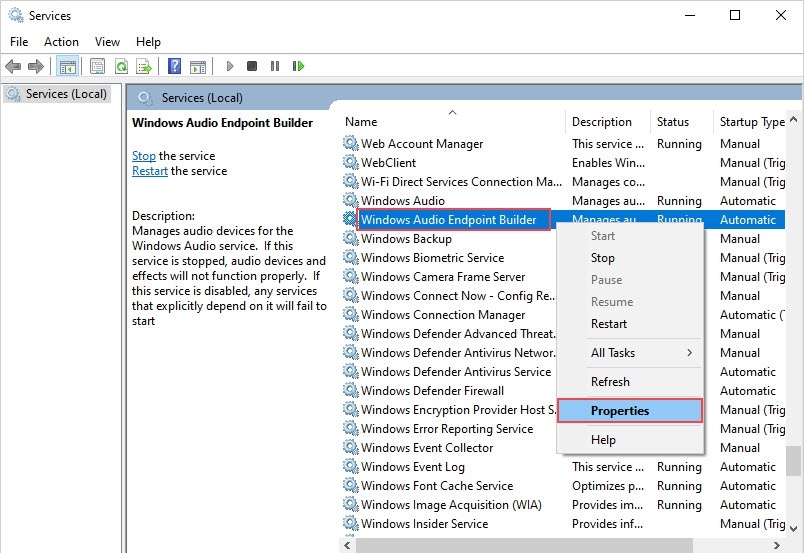Click the Back arrow toolbar icon
Image resolution: width=804 pixels, height=553 pixels.
[x=13, y=66]
